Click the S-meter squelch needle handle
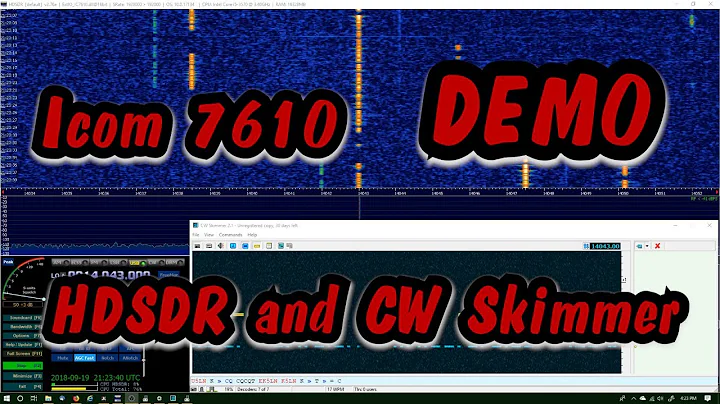Image resolution: width=720 pixels, height=404 pixels. [x=44, y=299]
